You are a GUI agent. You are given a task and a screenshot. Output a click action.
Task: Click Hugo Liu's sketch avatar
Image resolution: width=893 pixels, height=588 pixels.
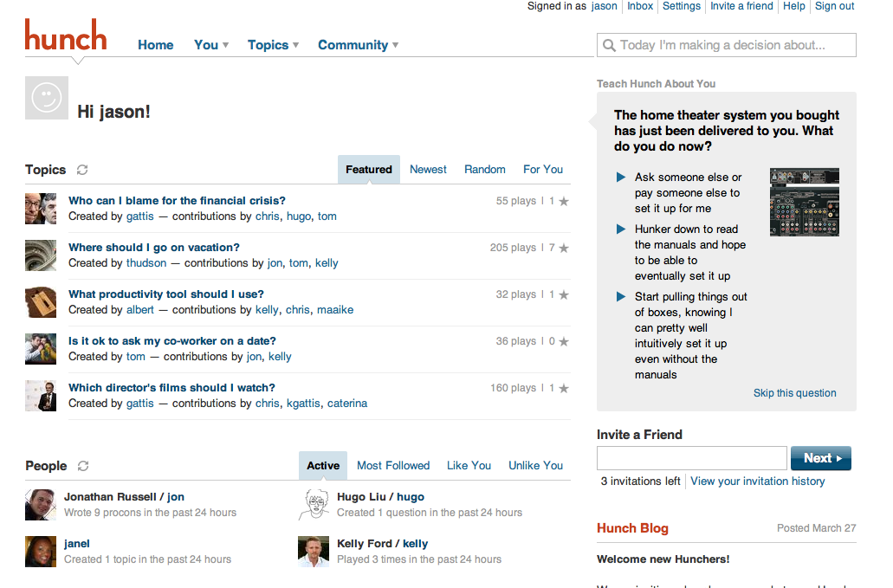(314, 504)
